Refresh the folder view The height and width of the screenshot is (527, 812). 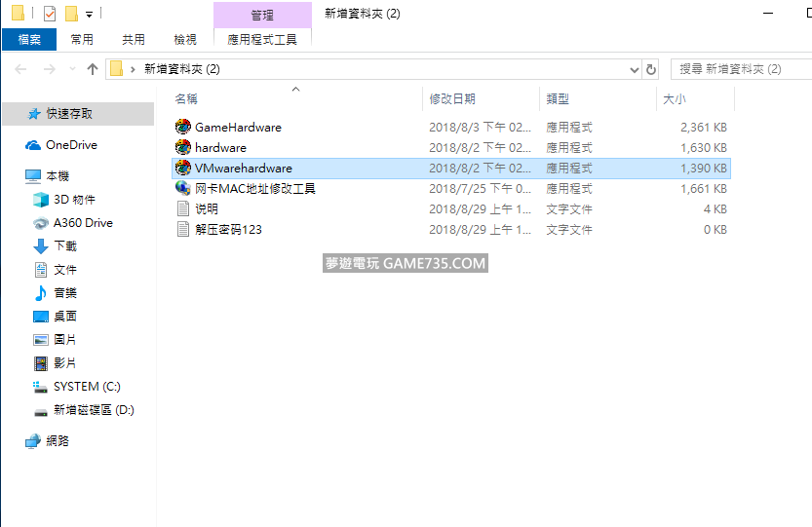pos(651,69)
